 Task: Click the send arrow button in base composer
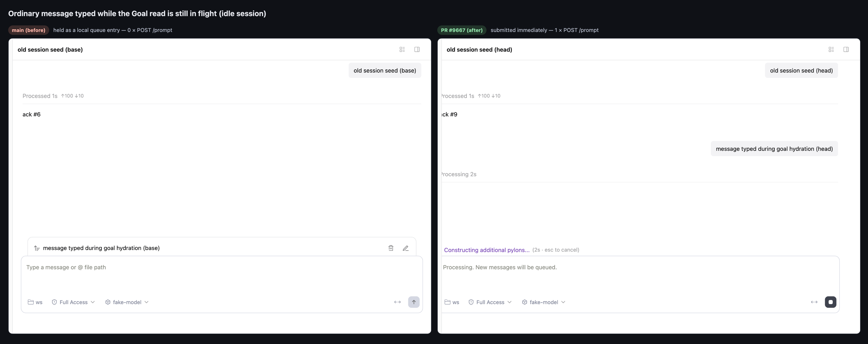pyautogui.click(x=414, y=302)
